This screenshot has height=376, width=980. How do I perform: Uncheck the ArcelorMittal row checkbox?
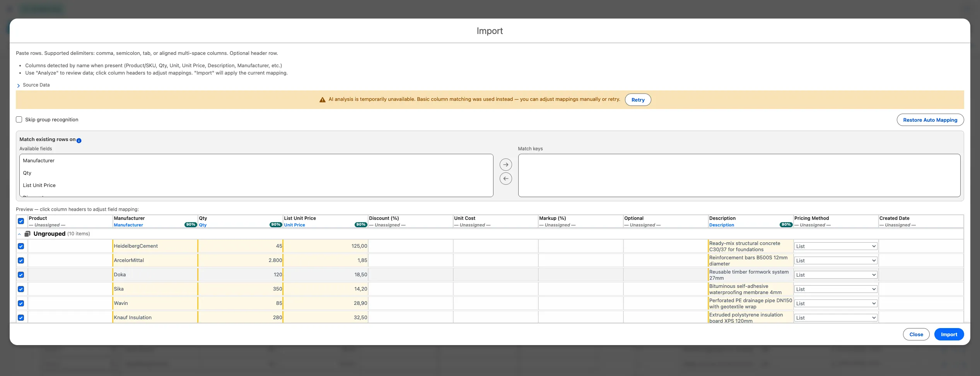click(x=21, y=260)
